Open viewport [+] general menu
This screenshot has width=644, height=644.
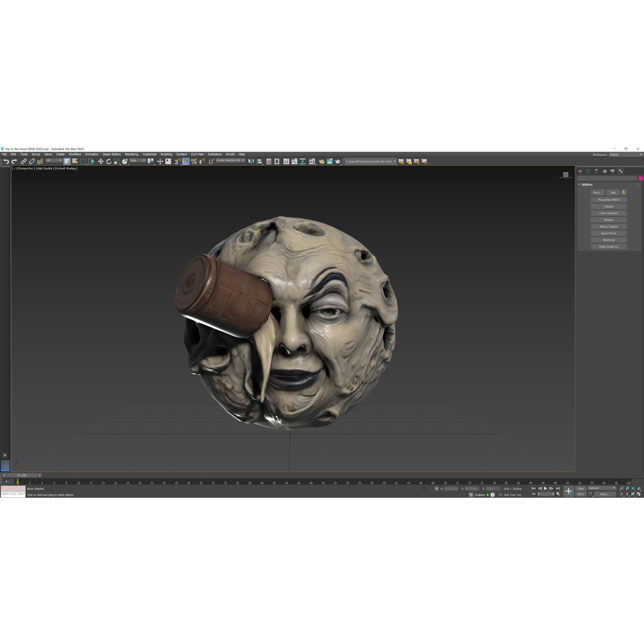pyautogui.click(x=14, y=169)
